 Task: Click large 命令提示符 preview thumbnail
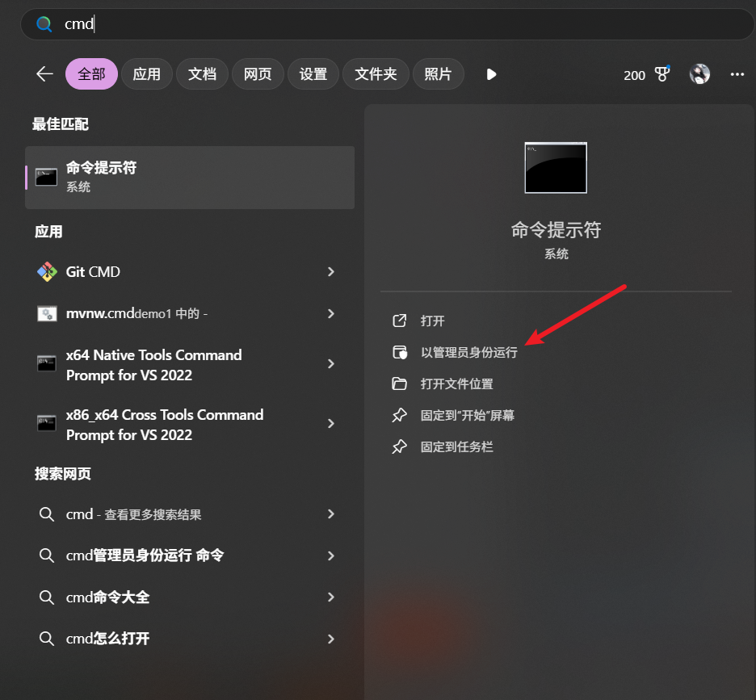(x=556, y=168)
